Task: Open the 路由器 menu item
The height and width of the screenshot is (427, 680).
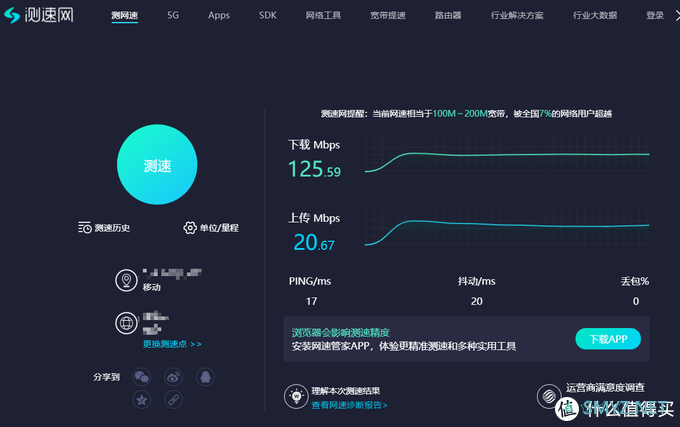Action: click(448, 16)
